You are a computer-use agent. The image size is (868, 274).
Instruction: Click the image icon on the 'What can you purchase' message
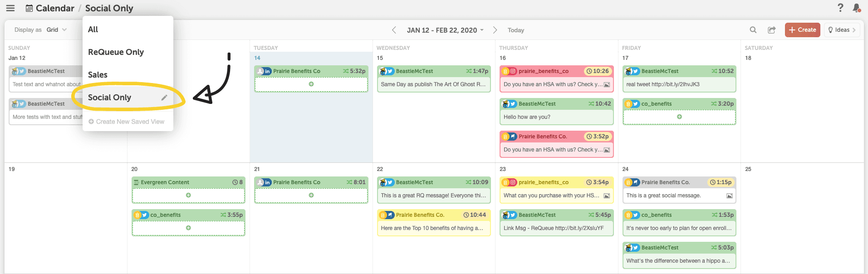click(x=607, y=196)
